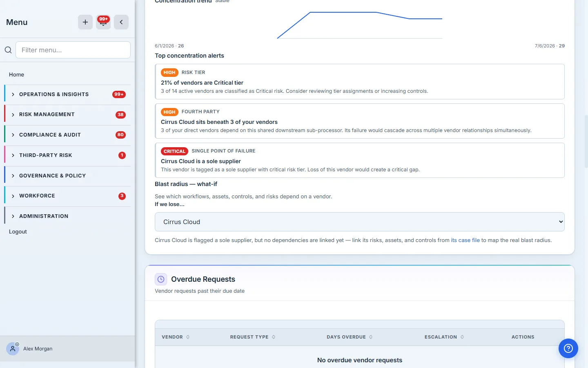Click the concentration trend line chart
Image resolution: width=588 pixels, height=368 pixels.
coord(360,25)
